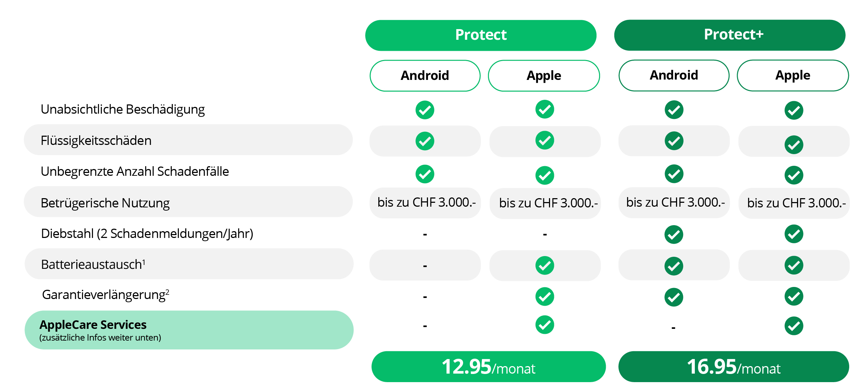Select the Protect+ plan header
The height and width of the screenshot is (391, 868).
[730, 35]
